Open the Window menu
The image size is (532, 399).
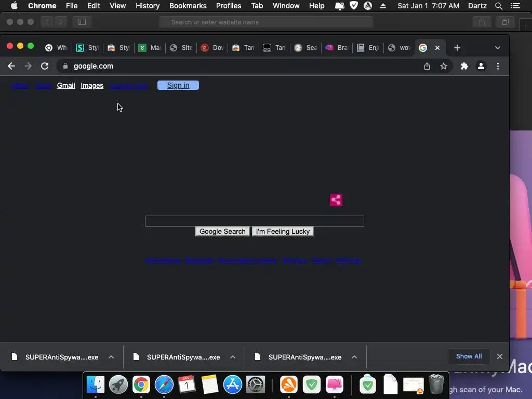tap(286, 6)
